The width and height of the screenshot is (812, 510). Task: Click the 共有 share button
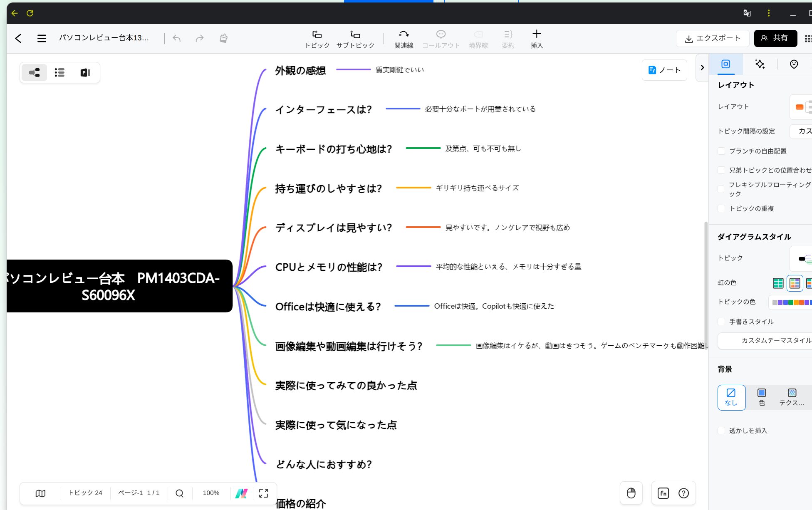point(775,38)
